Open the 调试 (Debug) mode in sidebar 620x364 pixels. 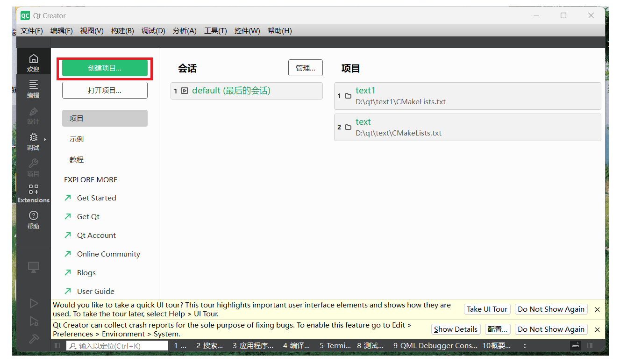coord(33,141)
